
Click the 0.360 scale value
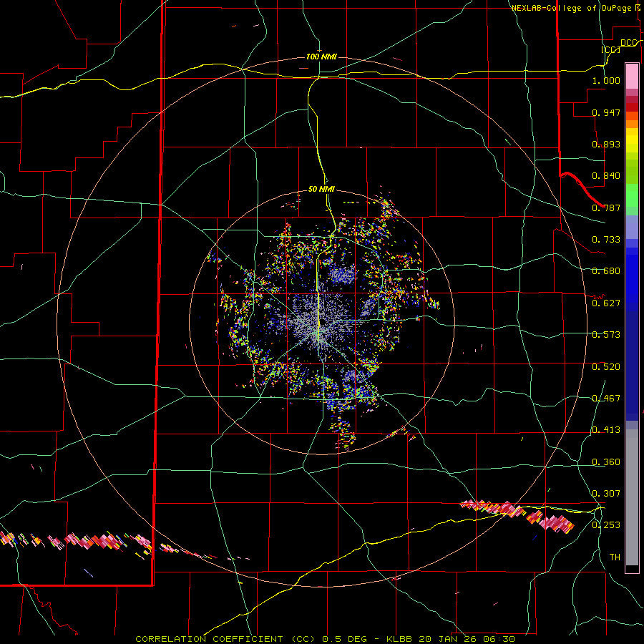(606, 462)
